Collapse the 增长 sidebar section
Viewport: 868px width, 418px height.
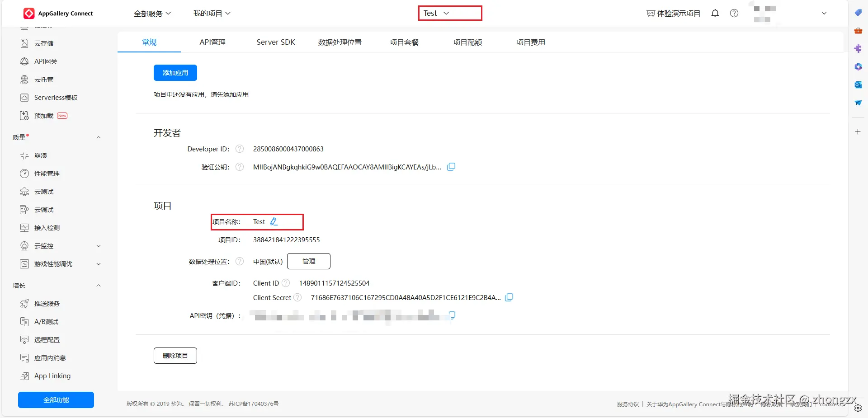pos(99,286)
